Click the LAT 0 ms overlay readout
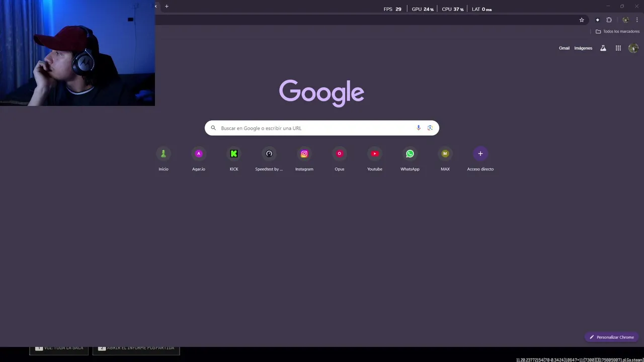The image size is (644, 362). (481, 9)
